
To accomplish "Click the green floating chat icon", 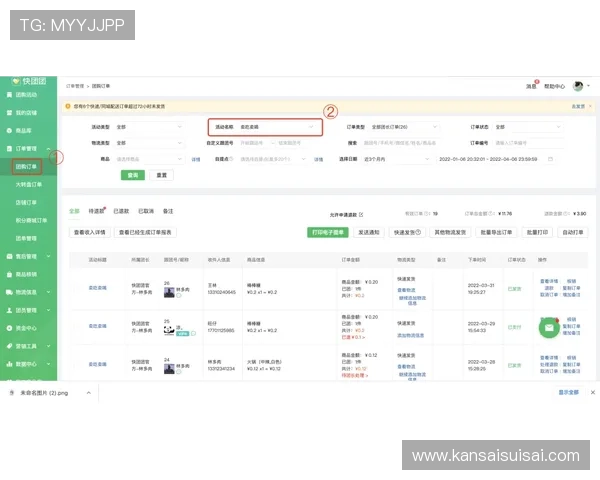I will pos(550,327).
